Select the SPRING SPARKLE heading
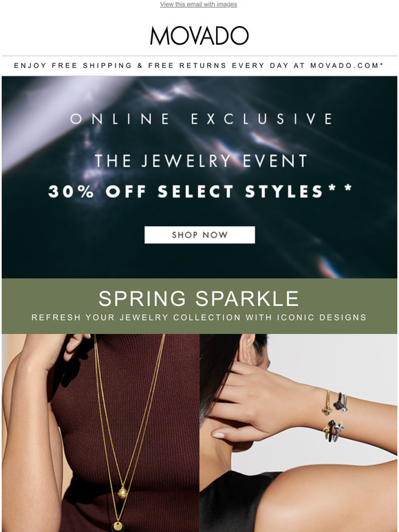Screen dimensions: 399x532 pyautogui.click(x=199, y=298)
